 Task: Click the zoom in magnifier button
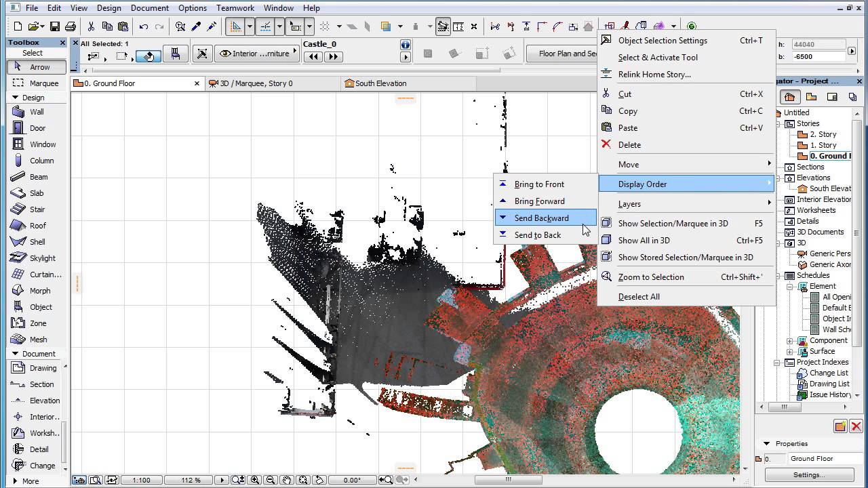(255, 480)
